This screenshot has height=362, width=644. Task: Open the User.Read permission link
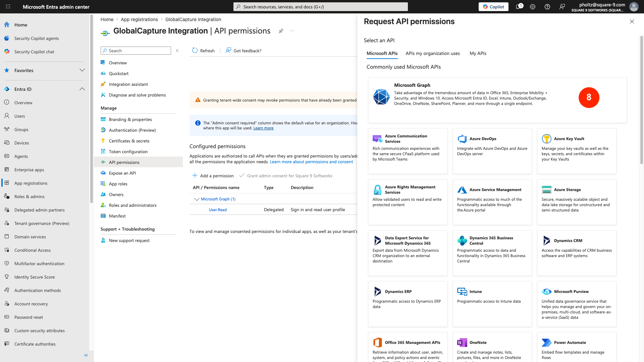coord(218,210)
